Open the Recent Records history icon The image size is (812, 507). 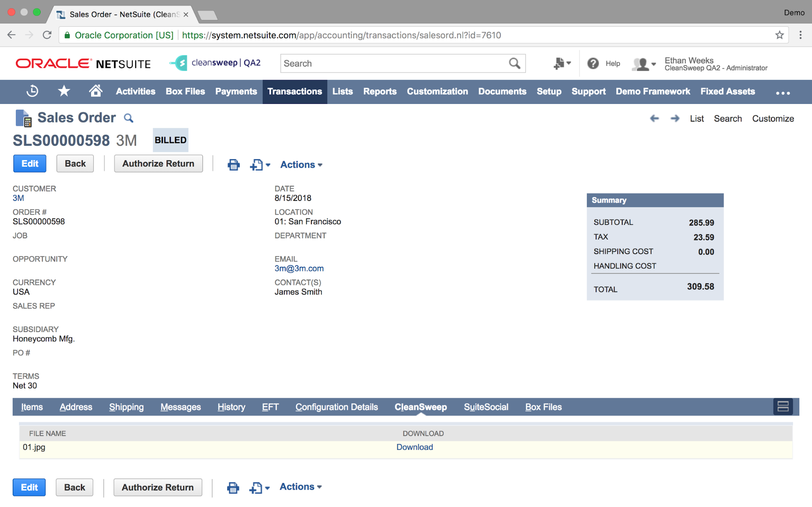[32, 91]
